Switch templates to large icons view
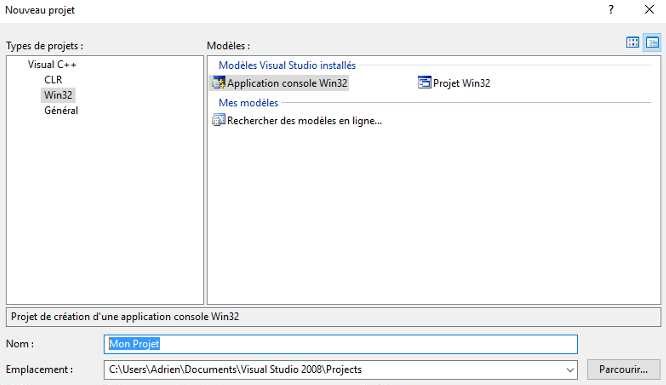This screenshot has height=385, width=666. tap(632, 42)
